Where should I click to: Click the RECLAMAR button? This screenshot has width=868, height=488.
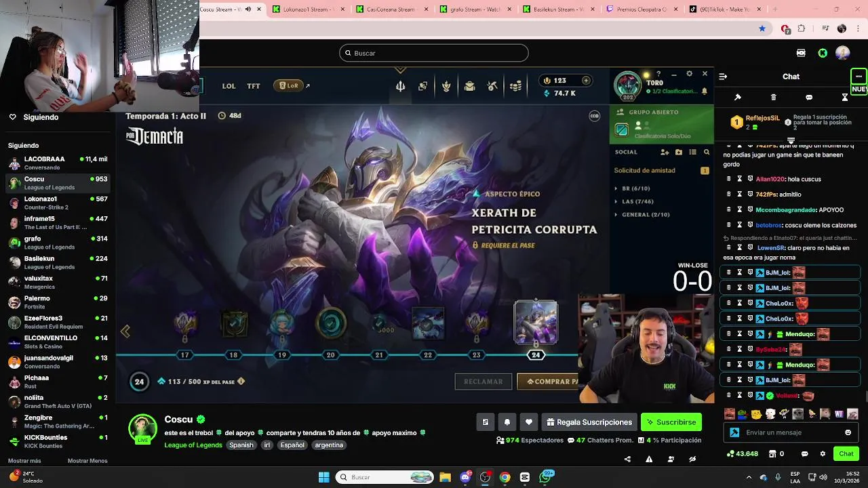pos(484,382)
